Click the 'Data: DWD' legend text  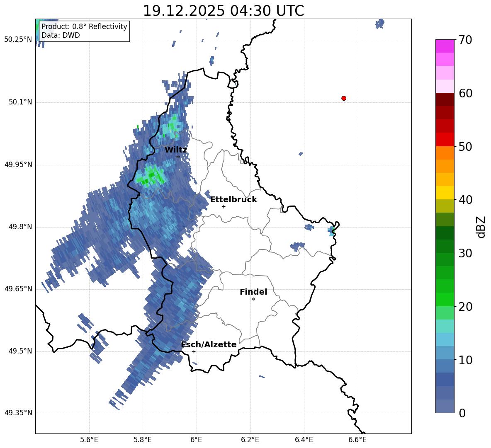(61, 35)
